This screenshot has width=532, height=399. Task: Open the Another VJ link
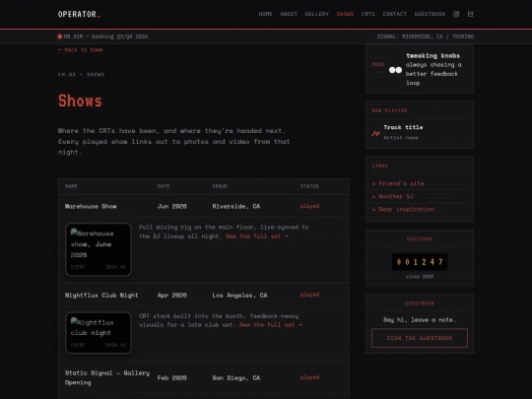point(392,196)
